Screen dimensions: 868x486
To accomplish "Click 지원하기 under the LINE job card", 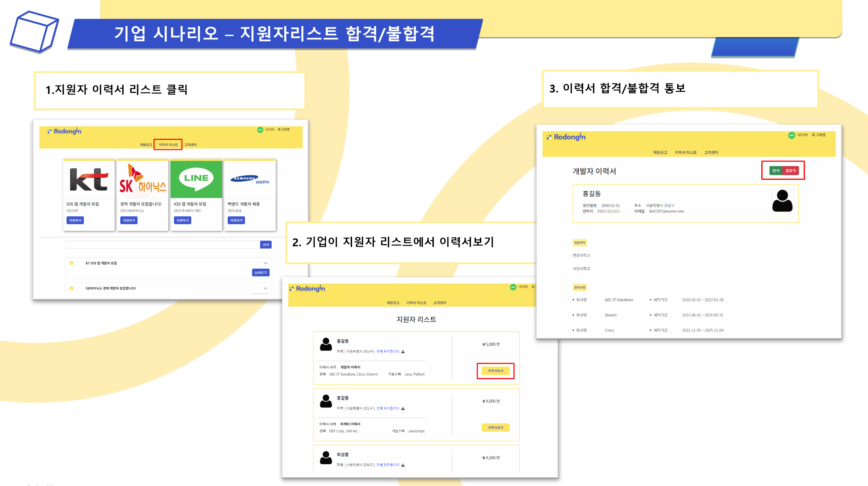I will [182, 220].
